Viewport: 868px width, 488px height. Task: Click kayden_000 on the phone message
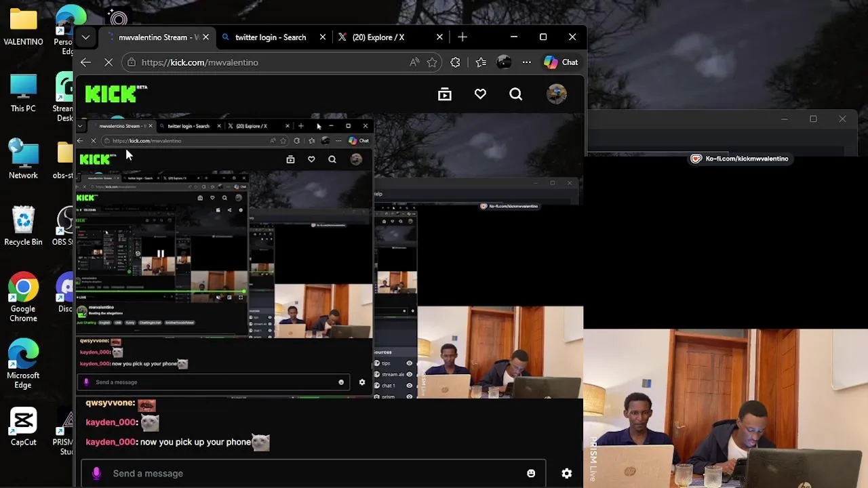pyautogui.click(x=111, y=442)
